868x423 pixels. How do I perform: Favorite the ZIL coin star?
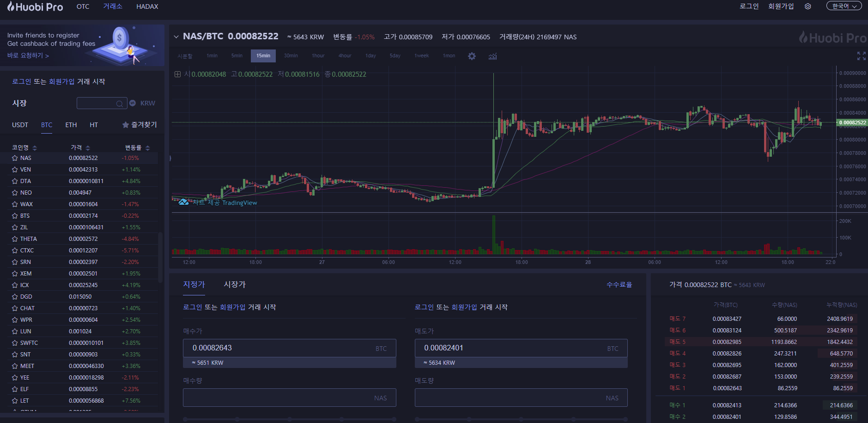[15, 227]
